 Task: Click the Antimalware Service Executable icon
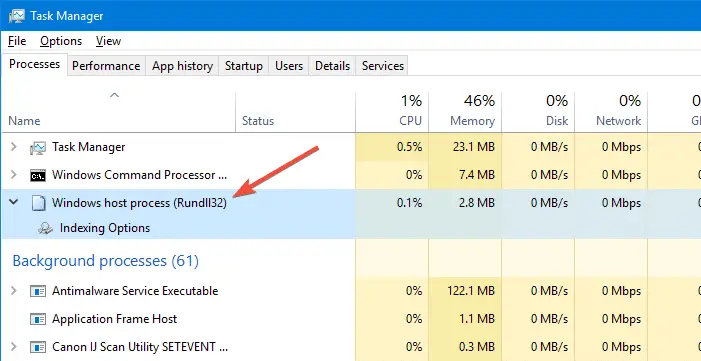tap(38, 291)
